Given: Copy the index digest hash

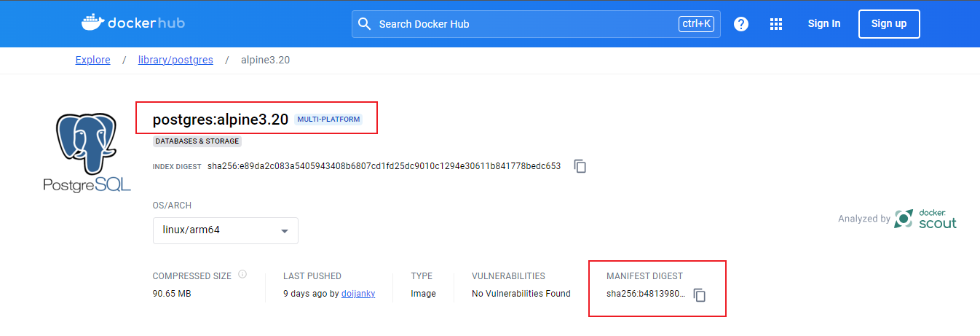Looking at the screenshot, I should [580, 166].
